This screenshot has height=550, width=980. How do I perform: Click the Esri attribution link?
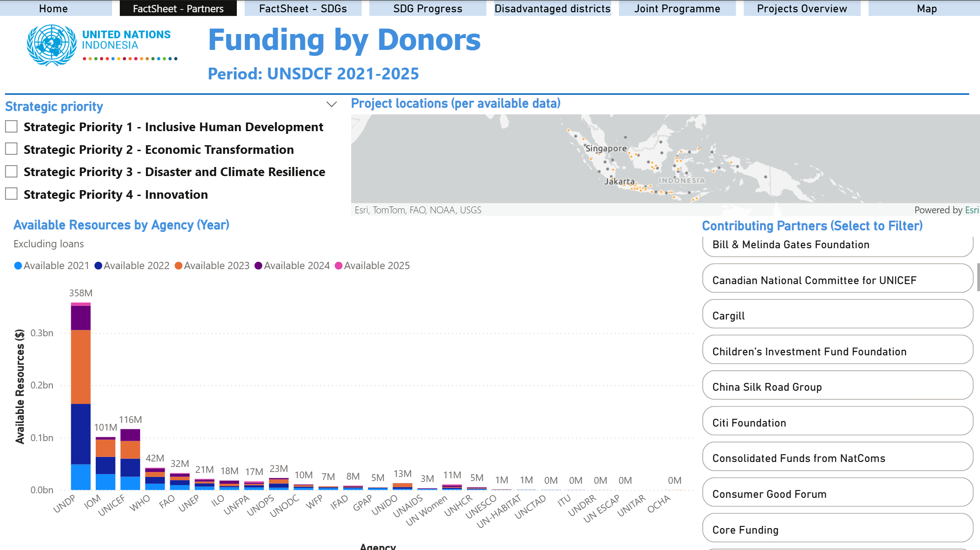pos(971,210)
